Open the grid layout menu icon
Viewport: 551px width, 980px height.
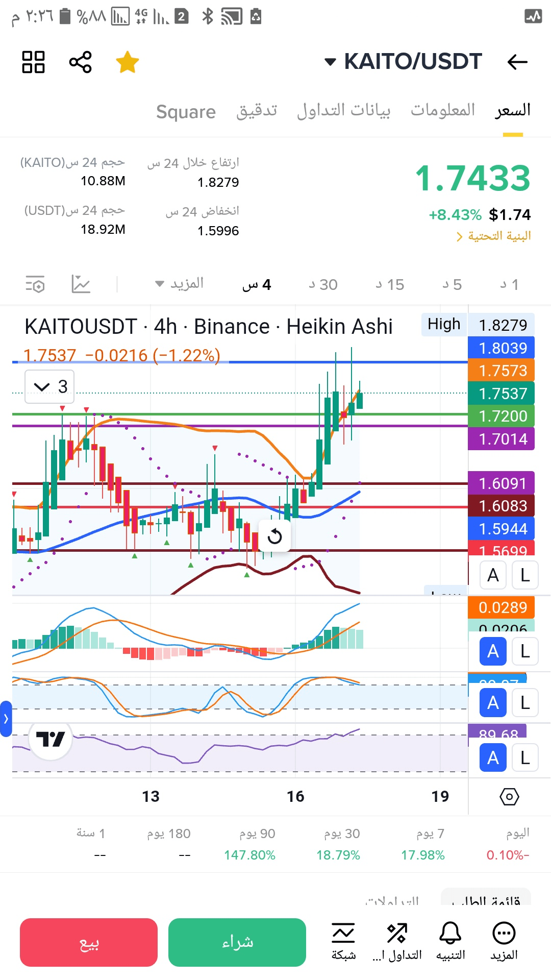click(34, 62)
